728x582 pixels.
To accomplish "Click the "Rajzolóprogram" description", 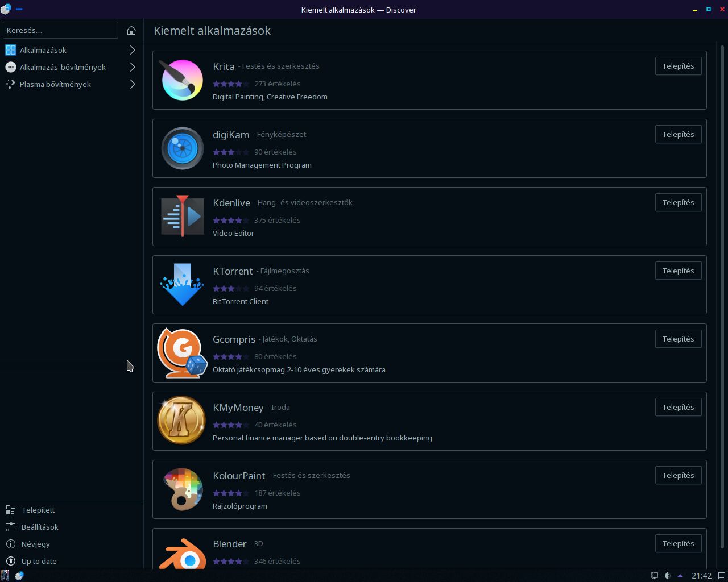I will coord(240,506).
